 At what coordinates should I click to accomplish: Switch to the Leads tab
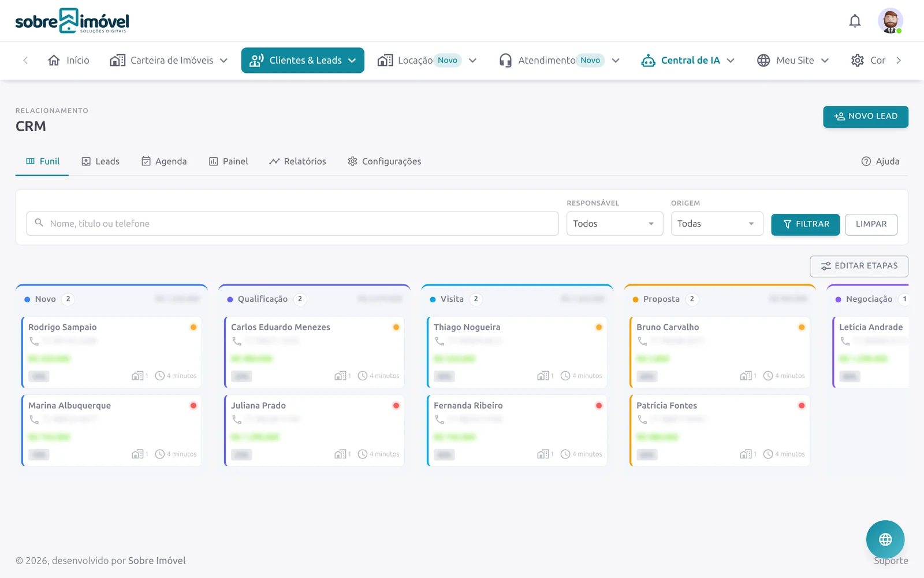(100, 161)
